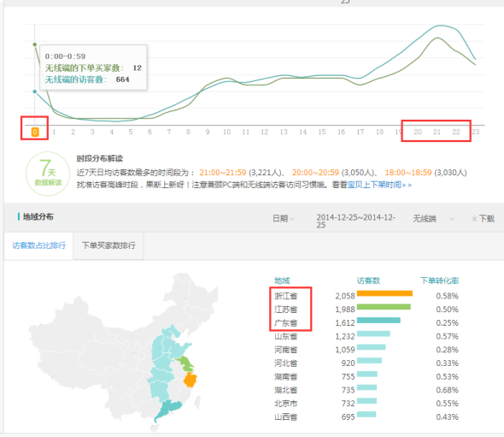Click the 下单转化率 column header

coord(439,281)
